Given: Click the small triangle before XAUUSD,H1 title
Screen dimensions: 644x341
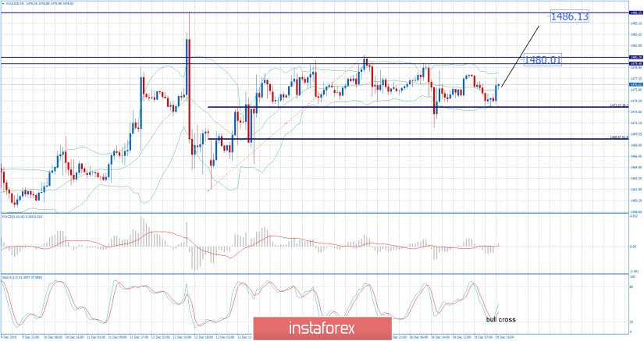Looking at the screenshot, I should pos(3,3).
